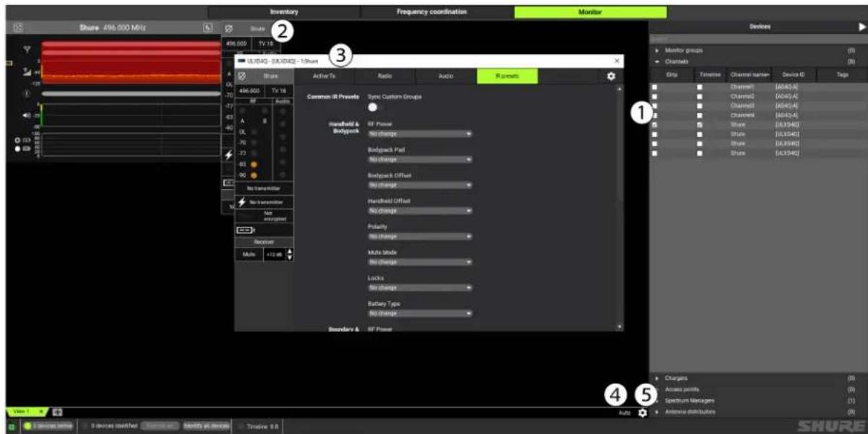Open Handheld RF Power dropdown
868x434 pixels.
click(420, 134)
